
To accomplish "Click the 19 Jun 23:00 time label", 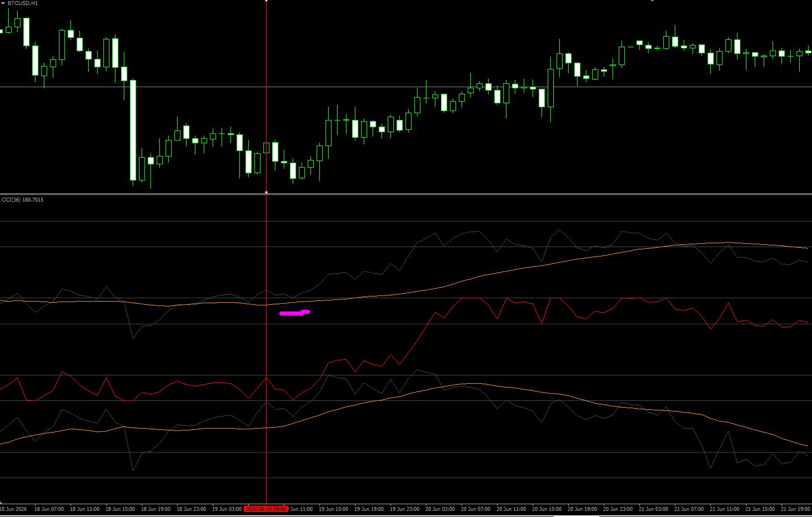I will [x=404, y=509].
